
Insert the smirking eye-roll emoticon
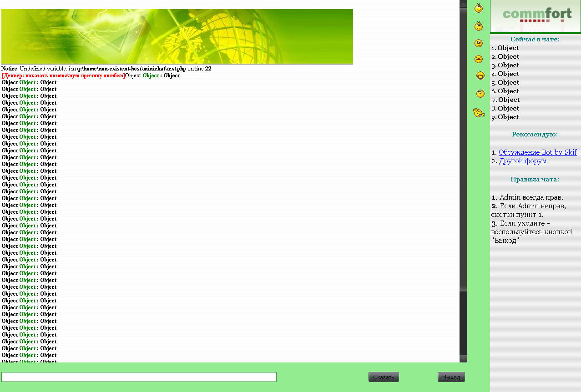point(479,43)
